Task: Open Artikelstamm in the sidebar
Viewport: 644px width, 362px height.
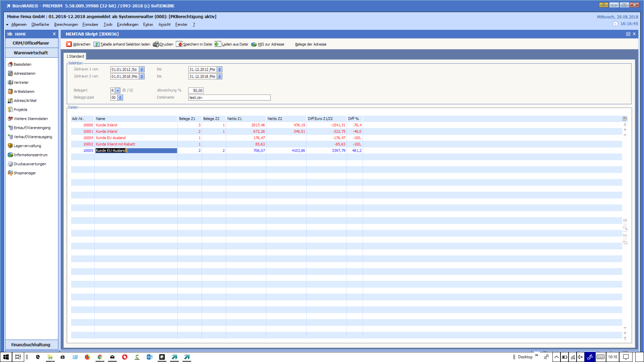Action: point(24,92)
